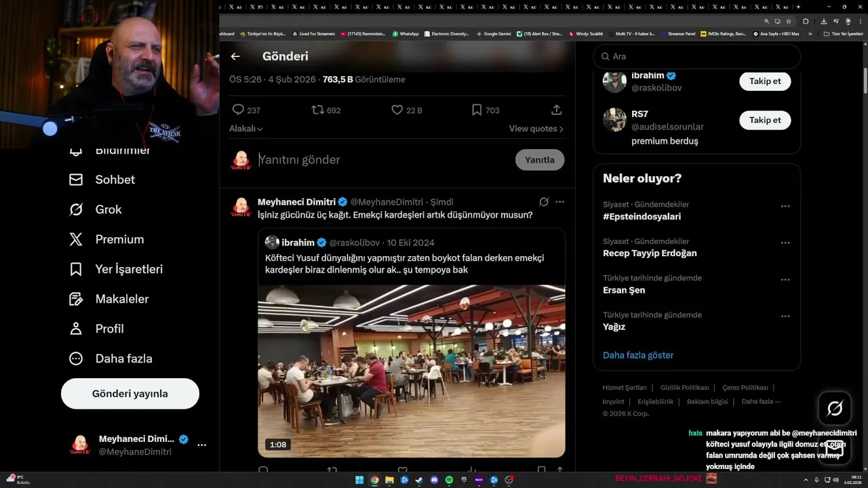Open Premium in the left sidebar

pyautogui.click(x=106, y=239)
